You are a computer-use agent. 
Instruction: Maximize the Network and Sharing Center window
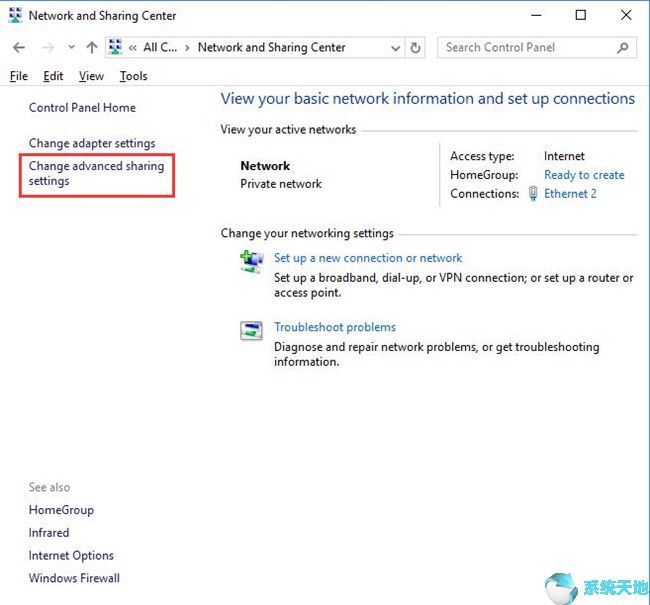coord(581,15)
